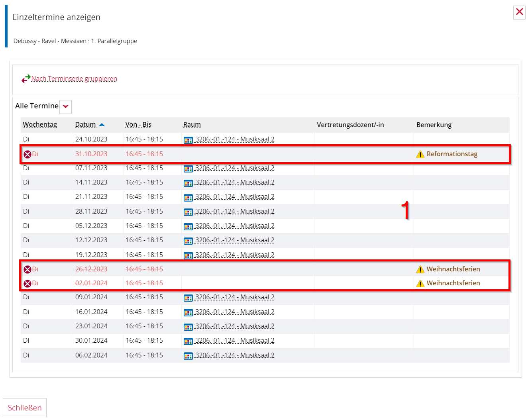Screen dimensions: 526x420
Task: Sort by the Von - Bis column header
Action: pos(138,125)
